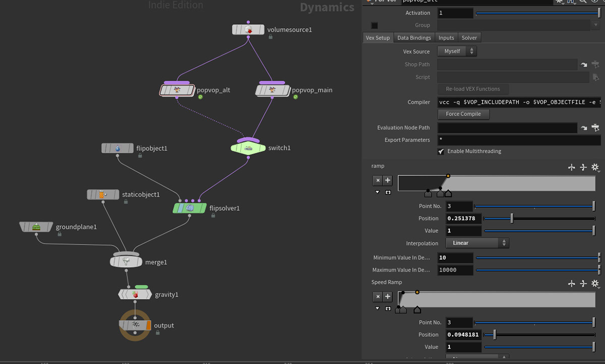Open the ramp gear presets menu
Image resolution: width=605 pixels, height=364 pixels.
595,167
